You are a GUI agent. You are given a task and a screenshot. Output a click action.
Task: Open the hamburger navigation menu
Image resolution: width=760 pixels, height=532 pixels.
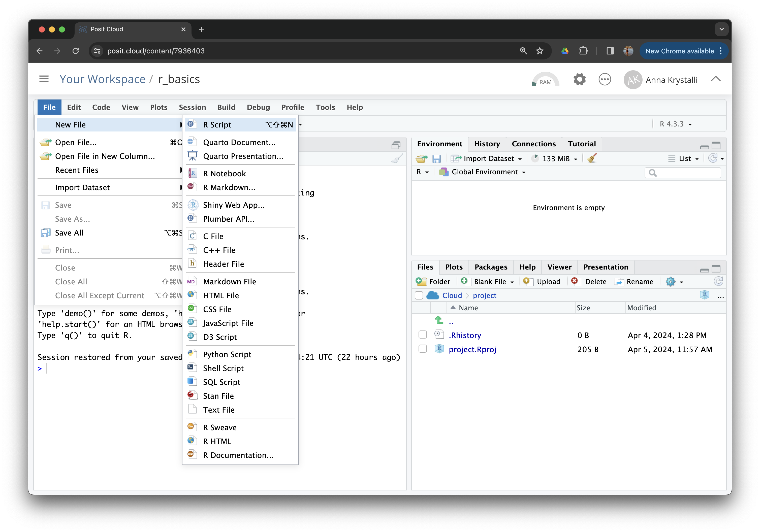point(44,79)
